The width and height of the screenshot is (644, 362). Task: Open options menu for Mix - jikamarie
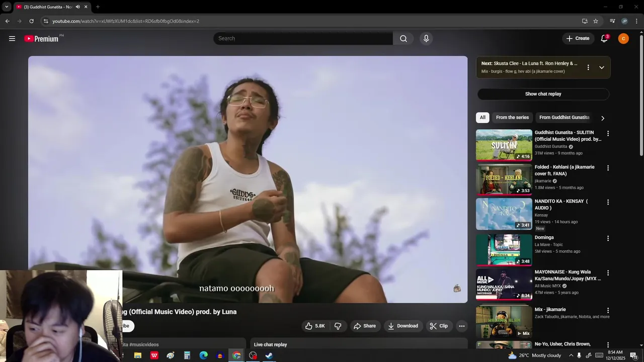[608, 311]
